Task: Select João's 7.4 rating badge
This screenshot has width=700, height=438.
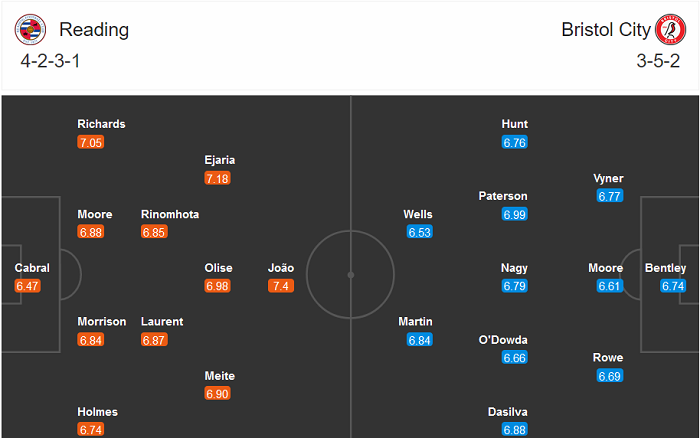Action: [281, 286]
